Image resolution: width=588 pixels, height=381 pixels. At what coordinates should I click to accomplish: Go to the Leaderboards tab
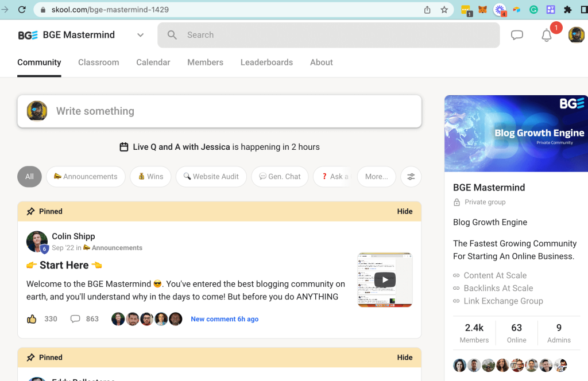point(266,62)
